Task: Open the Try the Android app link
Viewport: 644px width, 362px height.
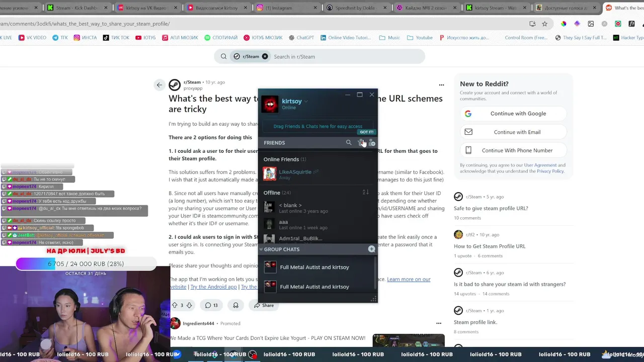Action: 213,287
